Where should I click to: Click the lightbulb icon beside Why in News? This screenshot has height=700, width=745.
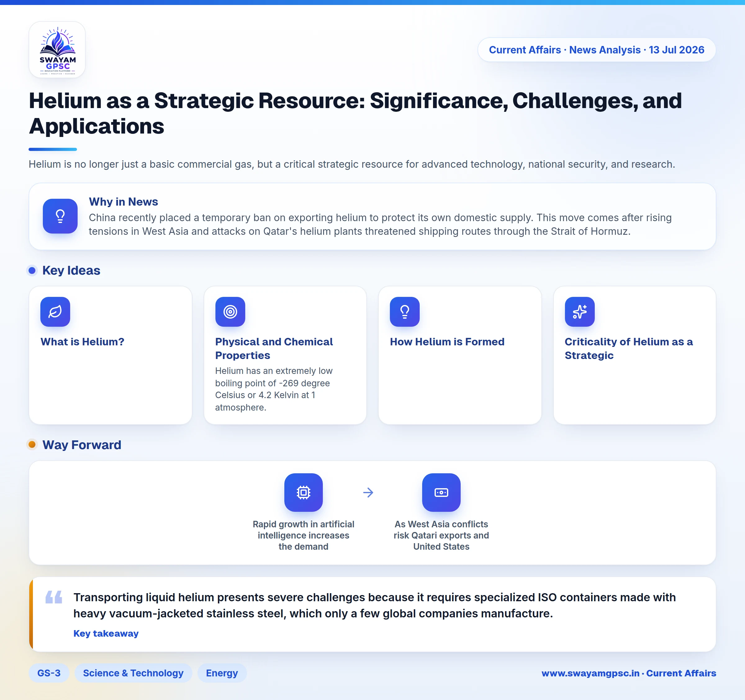(x=60, y=216)
